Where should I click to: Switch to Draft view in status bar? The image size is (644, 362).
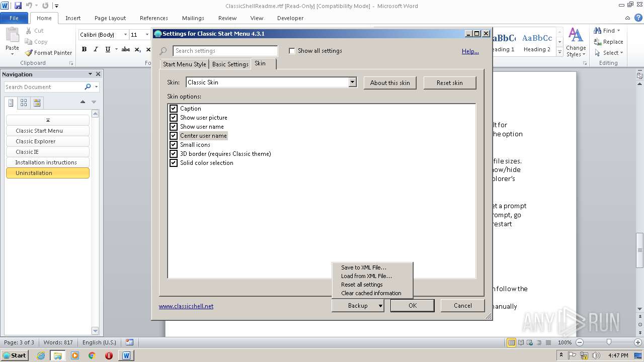pyautogui.click(x=547, y=342)
